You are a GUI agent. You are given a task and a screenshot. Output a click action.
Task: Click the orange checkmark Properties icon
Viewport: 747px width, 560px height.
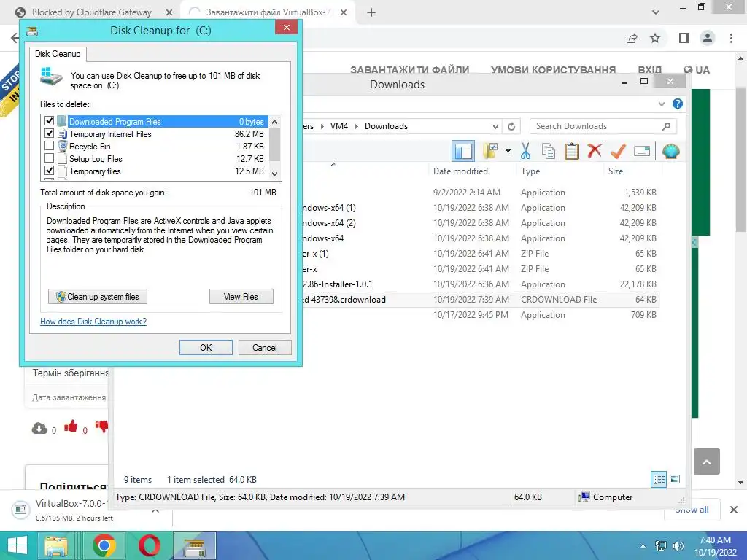(x=618, y=152)
